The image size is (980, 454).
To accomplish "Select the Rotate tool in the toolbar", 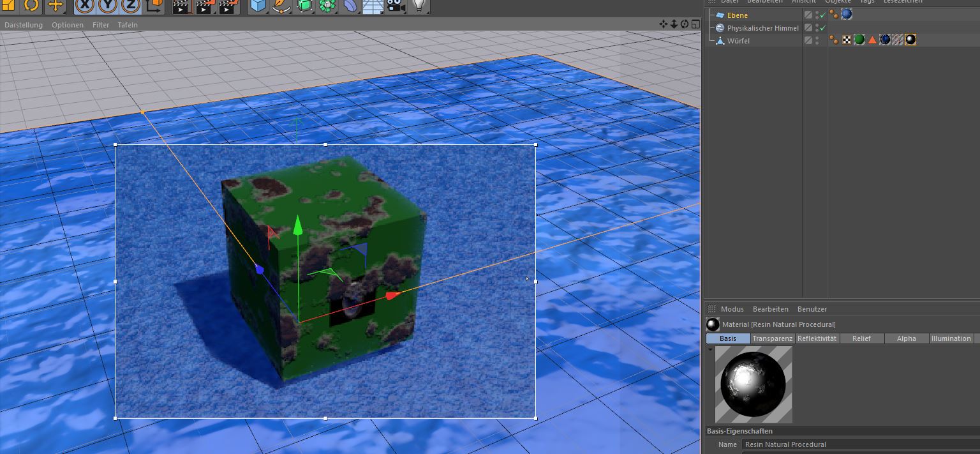I will [31, 6].
